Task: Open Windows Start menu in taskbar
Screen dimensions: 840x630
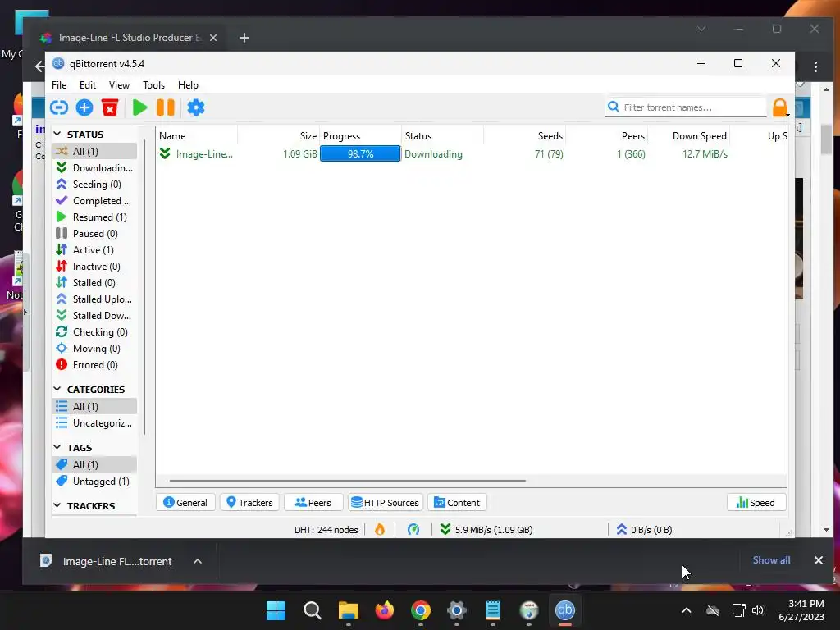Action: click(x=276, y=610)
